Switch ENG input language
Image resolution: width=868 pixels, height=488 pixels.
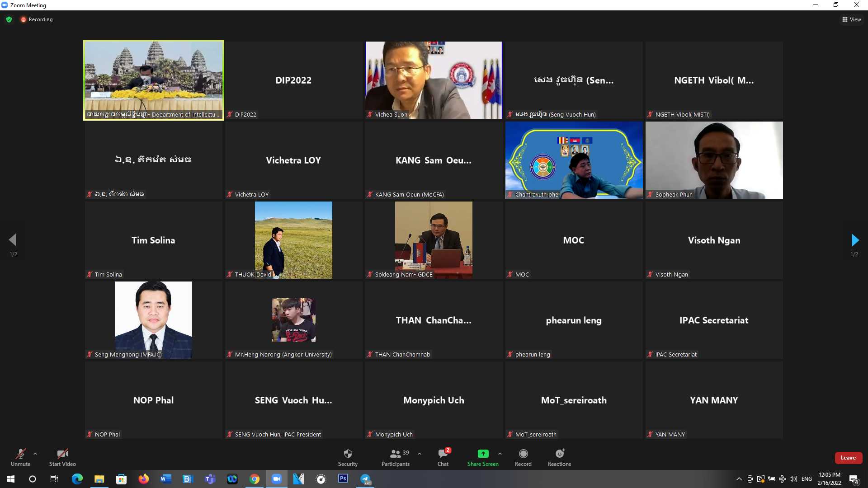(x=807, y=479)
